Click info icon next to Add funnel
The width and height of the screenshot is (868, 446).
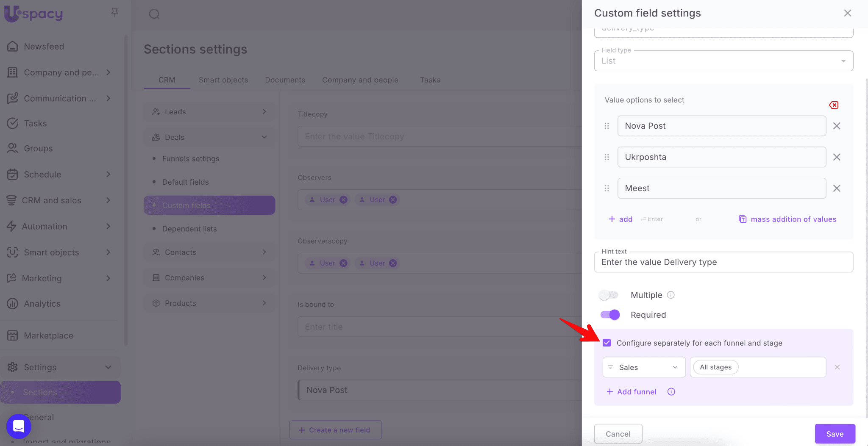coord(671,392)
